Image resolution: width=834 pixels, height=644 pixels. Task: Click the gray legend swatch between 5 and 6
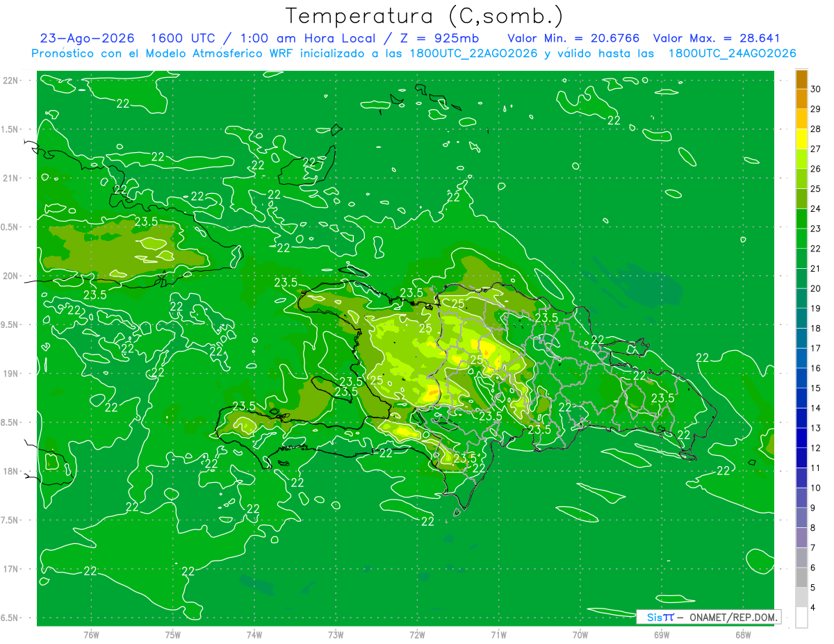801,578
